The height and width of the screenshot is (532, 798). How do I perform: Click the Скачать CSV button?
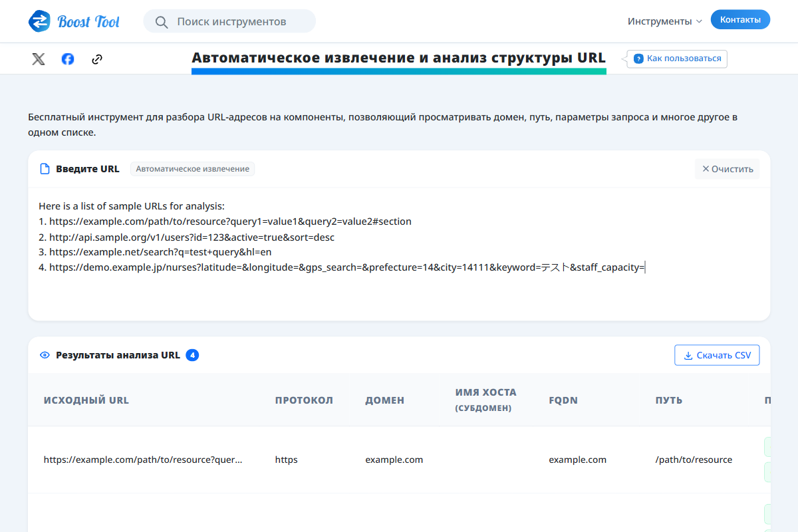pyautogui.click(x=717, y=355)
